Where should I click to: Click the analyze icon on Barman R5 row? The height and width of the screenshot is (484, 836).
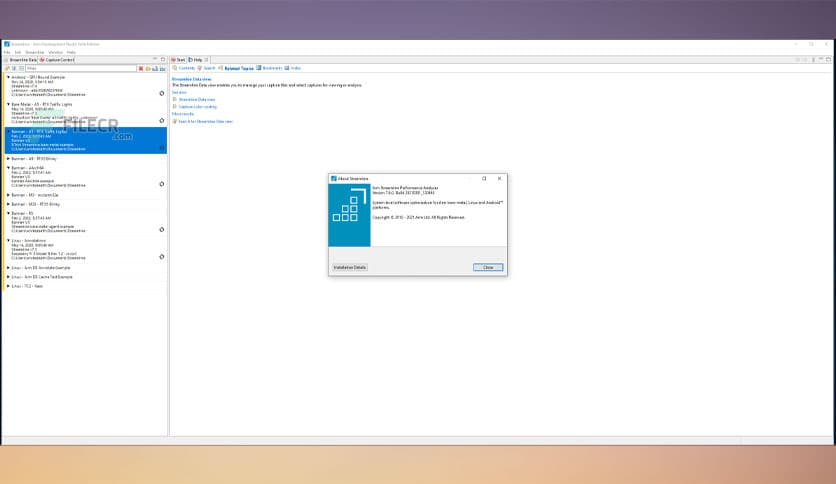(x=162, y=229)
